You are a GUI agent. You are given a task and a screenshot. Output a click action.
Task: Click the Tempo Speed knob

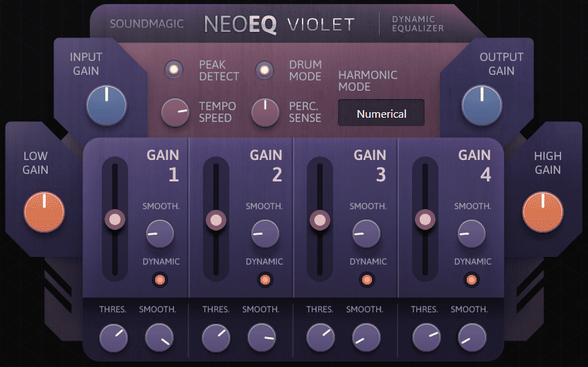click(175, 113)
